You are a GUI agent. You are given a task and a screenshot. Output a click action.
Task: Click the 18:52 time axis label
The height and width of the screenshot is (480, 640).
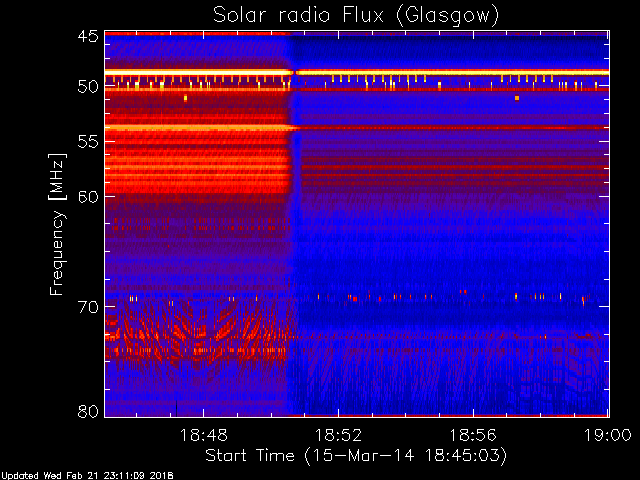point(338,435)
